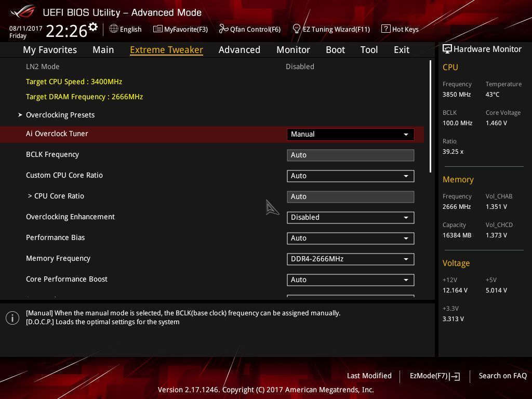Image resolution: width=532 pixels, height=399 pixels.
Task: Click Core Voltage 1.460 V value
Action: [496, 123]
